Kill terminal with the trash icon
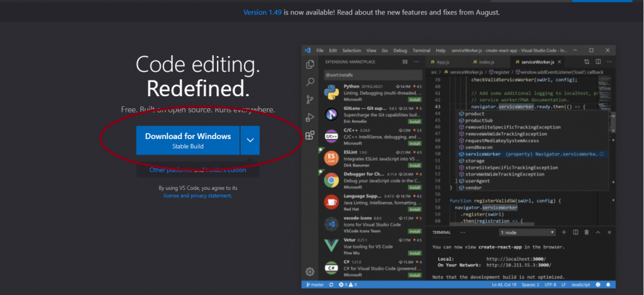644x295 pixels. 587,232
